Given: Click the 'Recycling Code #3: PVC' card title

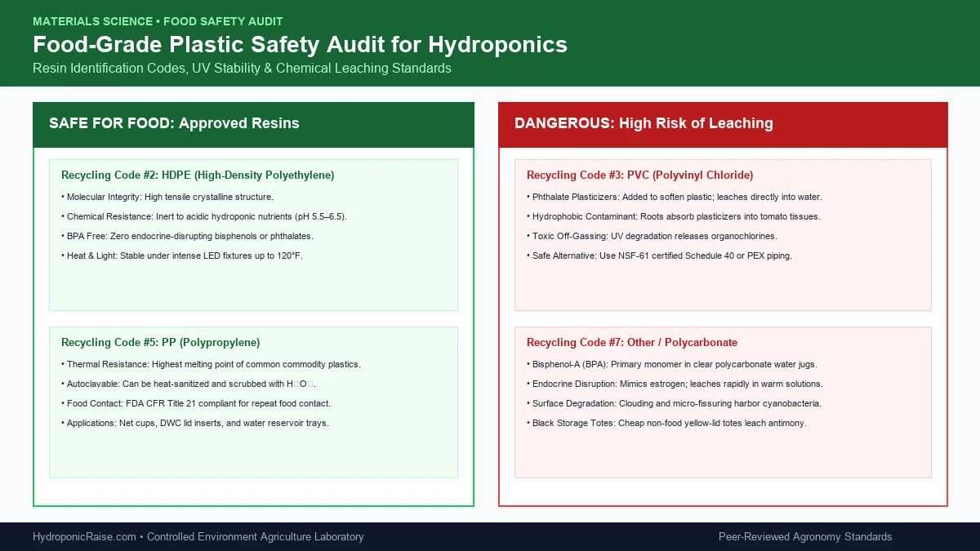Looking at the screenshot, I should [x=639, y=175].
